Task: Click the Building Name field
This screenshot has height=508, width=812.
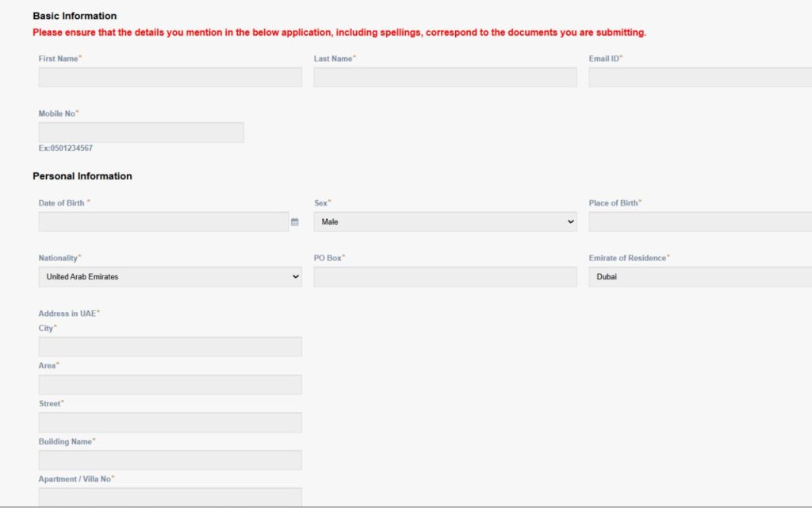Action: [170, 460]
